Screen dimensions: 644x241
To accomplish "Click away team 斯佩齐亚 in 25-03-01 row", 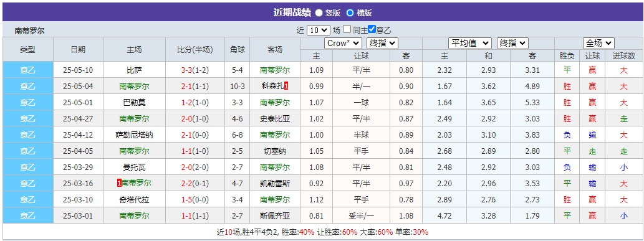I will point(275,215).
